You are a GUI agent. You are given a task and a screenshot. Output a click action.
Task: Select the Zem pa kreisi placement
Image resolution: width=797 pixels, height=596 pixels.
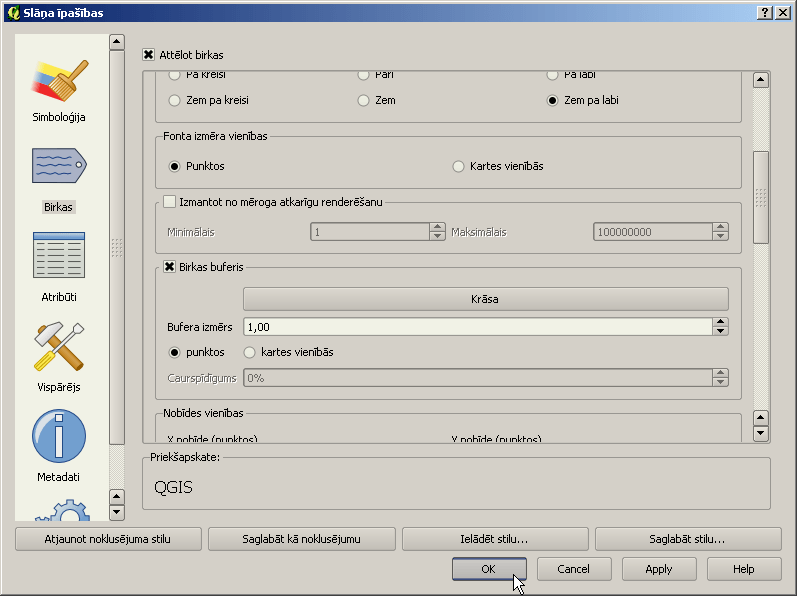pos(174,101)
